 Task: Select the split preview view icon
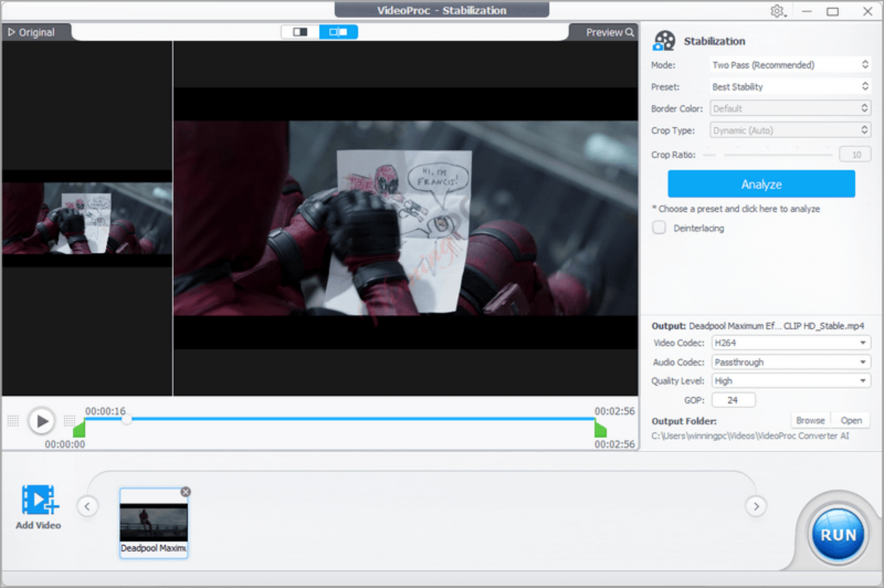338,32
